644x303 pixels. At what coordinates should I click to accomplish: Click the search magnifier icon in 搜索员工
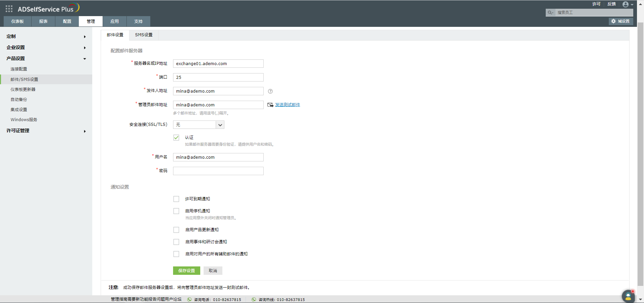(550, 12)
